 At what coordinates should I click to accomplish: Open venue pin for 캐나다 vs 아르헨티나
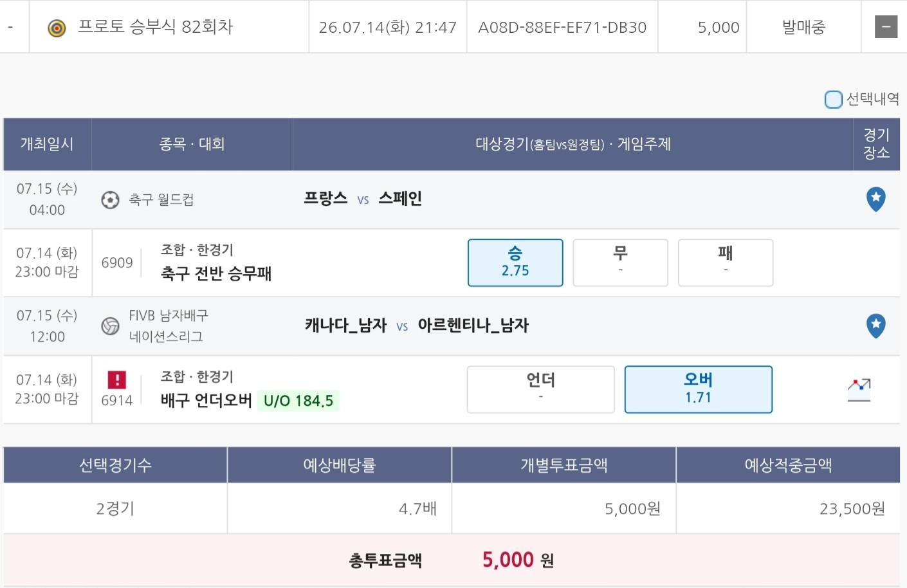pyautogui.click(x=875, y=326)
